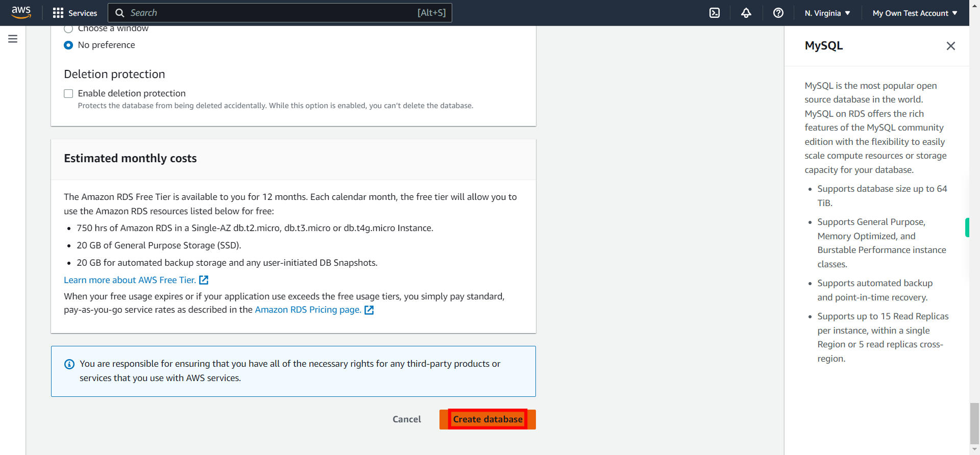Click the '20 GB for automated backup storage' bullet
Viewport: 980px width, 455px height.
pyautogui.click(x=227, y=263)
